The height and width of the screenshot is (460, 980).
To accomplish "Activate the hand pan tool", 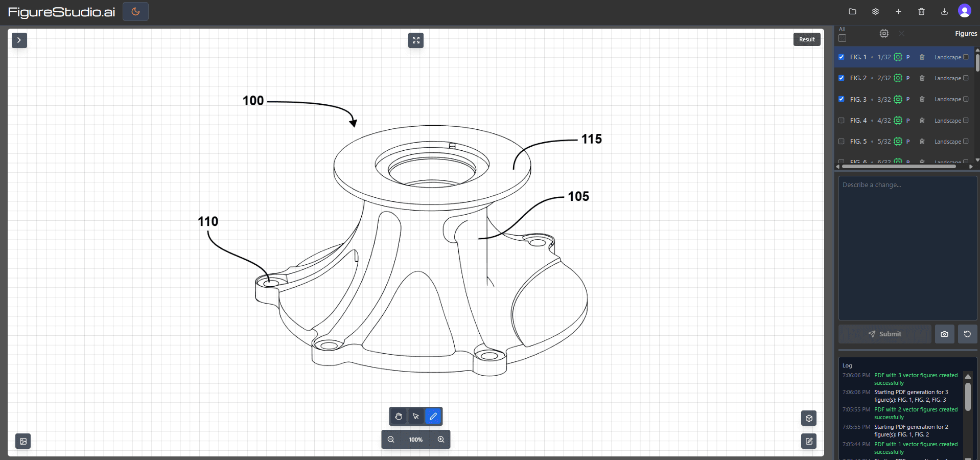I will tap(399, 417).
